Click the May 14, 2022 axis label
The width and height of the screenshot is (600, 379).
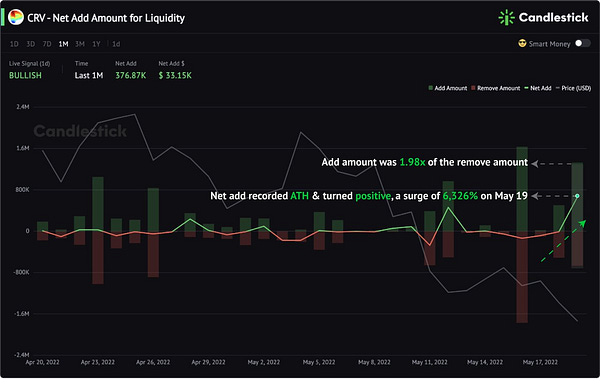(x=485, y=362)
